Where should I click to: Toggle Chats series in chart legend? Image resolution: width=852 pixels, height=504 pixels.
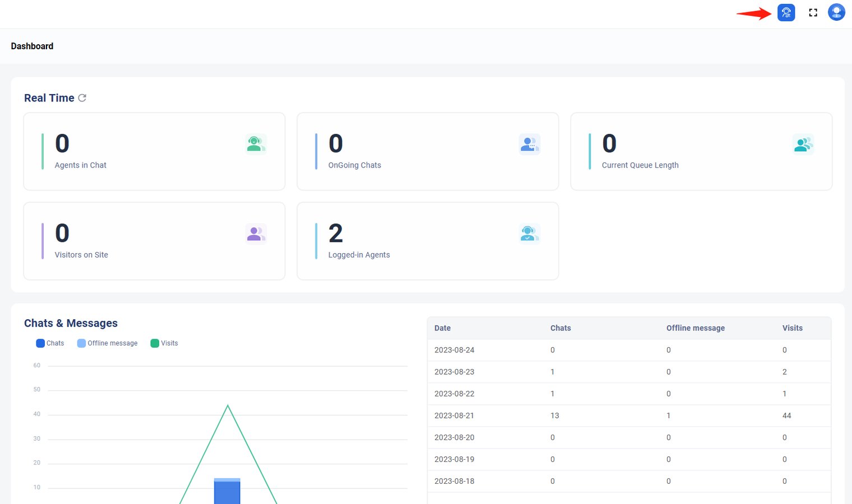click(50, 343)
